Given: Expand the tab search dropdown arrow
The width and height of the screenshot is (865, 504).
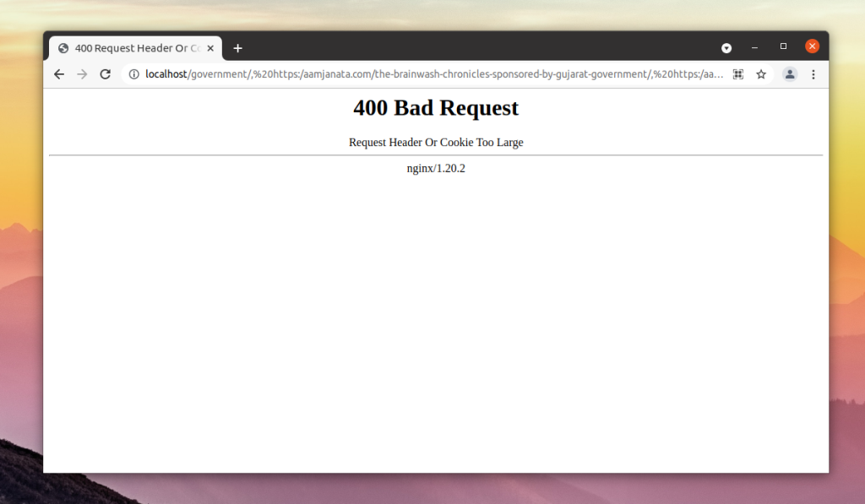Looking at the screenshot, I should (726, 48).
